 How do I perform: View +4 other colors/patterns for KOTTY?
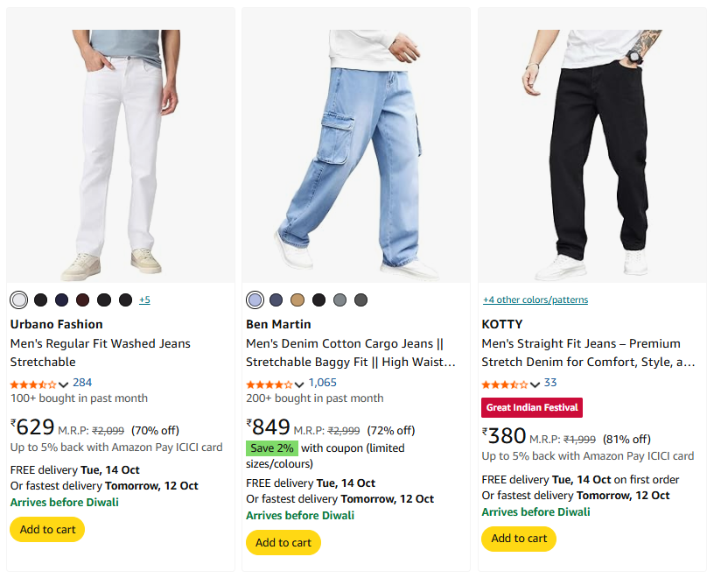[x=535, y=300]
